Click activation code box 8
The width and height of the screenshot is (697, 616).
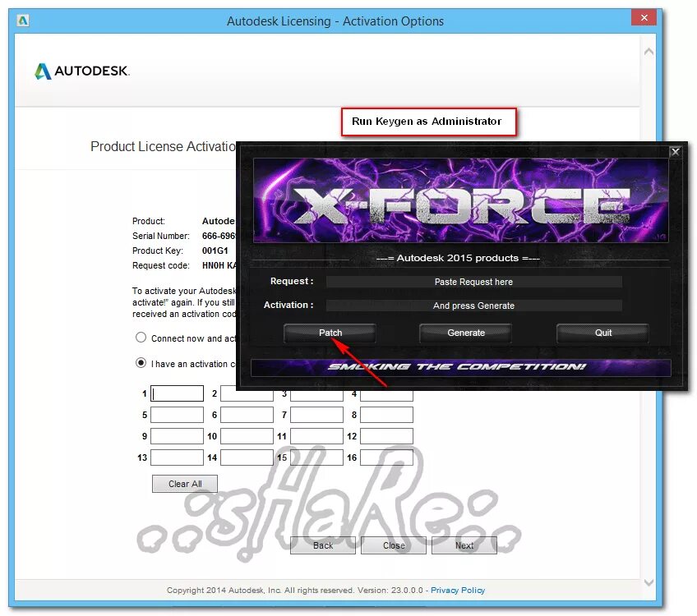pyautogui.click(x=386, y=415)
